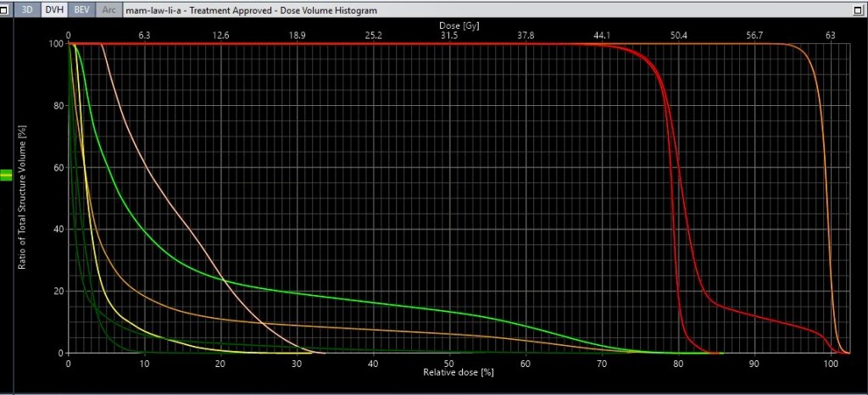868x395 pixels.
Task: Click the greyed-out Arc tab
Action: 108,11
